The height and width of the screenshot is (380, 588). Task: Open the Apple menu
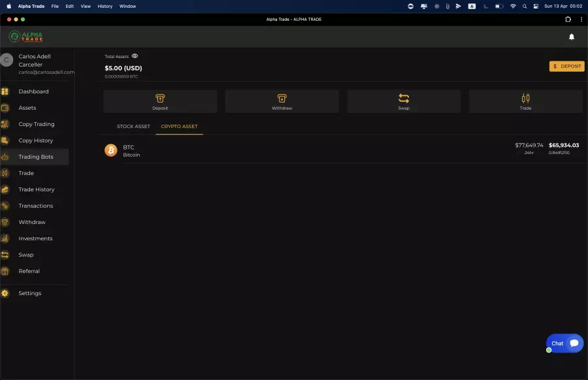pos(9,7)
